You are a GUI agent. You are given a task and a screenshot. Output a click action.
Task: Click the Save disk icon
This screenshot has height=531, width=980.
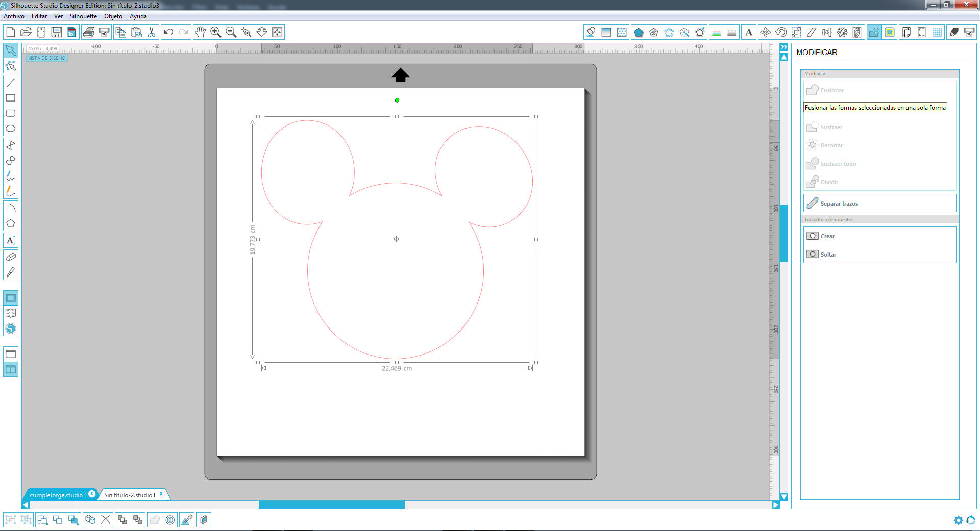[x=57, y=32]
